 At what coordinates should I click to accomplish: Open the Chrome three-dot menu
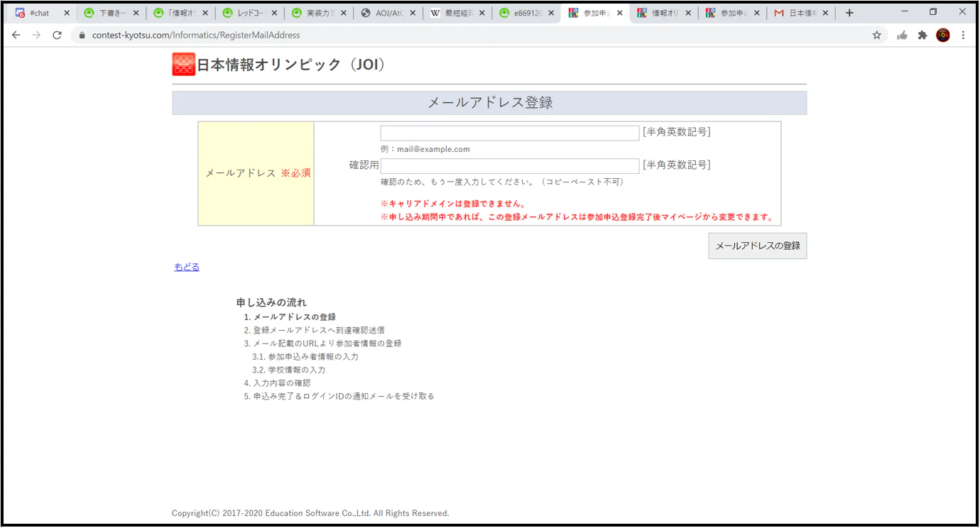click(x=964, y=35)
